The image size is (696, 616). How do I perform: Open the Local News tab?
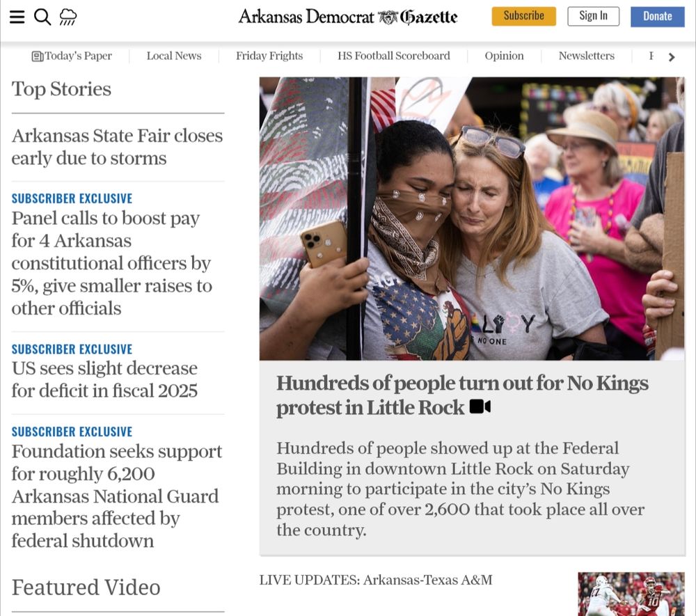point(174,56)
